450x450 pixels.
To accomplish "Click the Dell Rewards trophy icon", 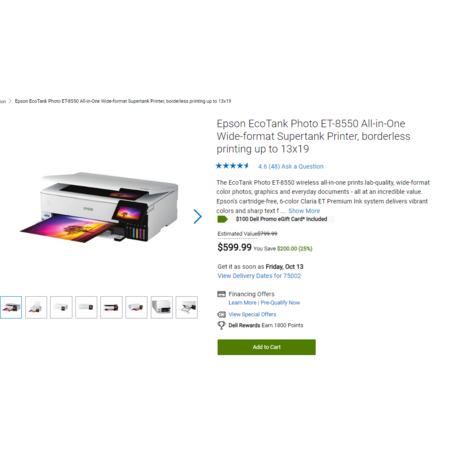I will point(221,325).
